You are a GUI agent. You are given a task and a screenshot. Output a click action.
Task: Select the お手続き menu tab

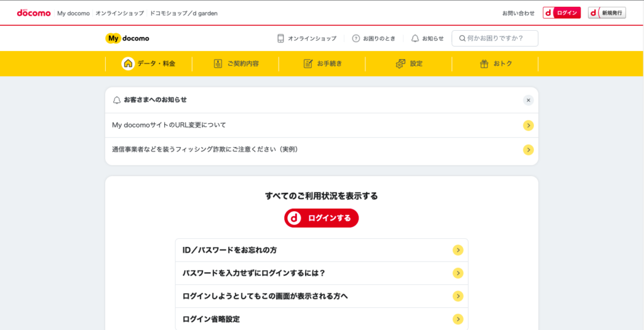(322, 63)
